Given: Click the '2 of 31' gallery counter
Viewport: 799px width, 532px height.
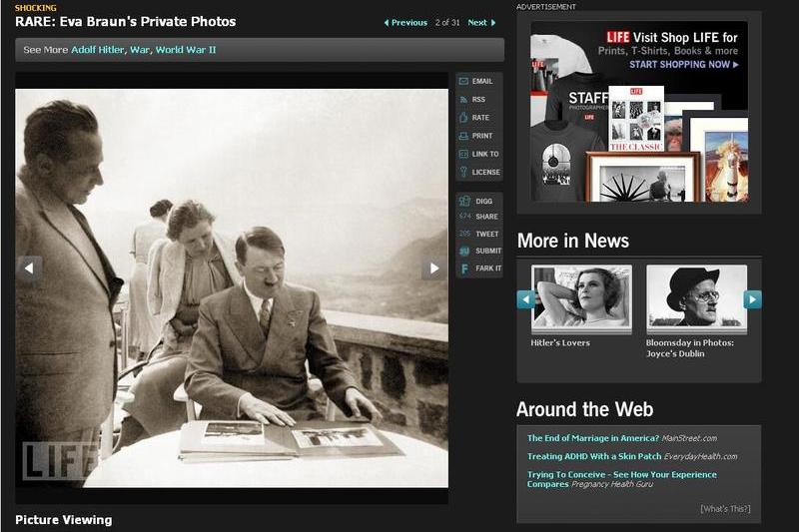Looking at the screenshot, I should pos(447,22).
